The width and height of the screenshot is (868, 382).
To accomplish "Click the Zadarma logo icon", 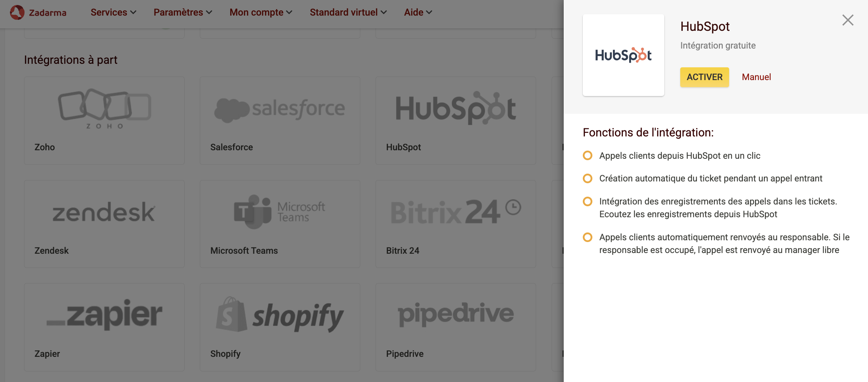I will click(x=17, y=12).
